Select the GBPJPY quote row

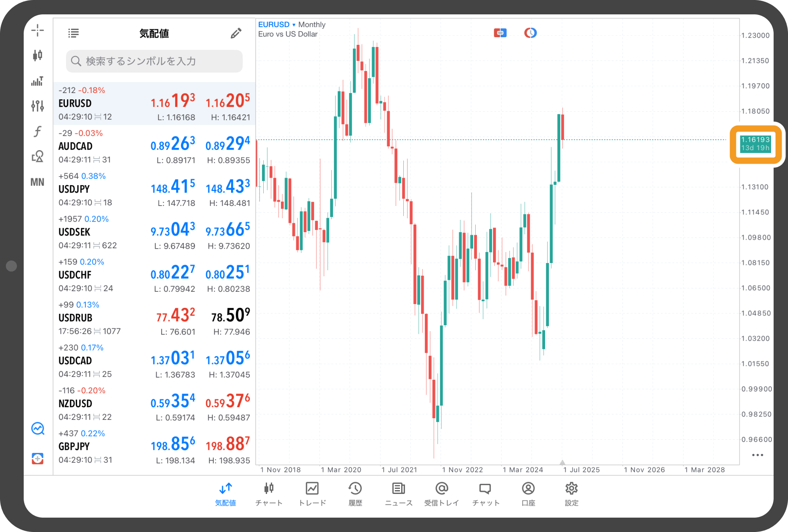154,446
